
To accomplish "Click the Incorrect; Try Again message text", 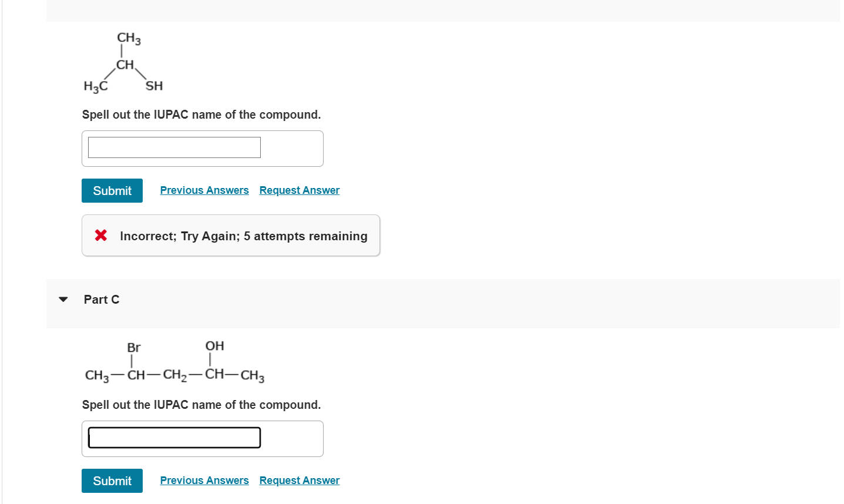I will click(x=243, y=236).
